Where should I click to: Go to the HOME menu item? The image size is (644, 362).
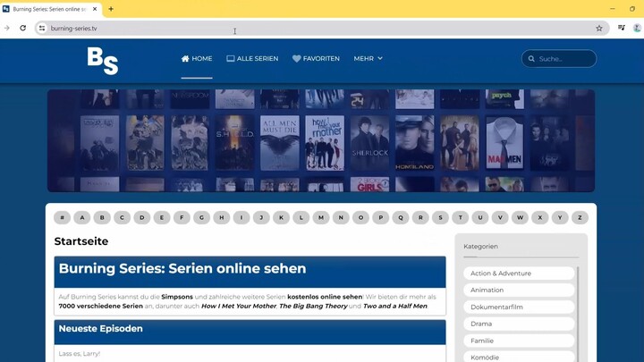point(197,59)
